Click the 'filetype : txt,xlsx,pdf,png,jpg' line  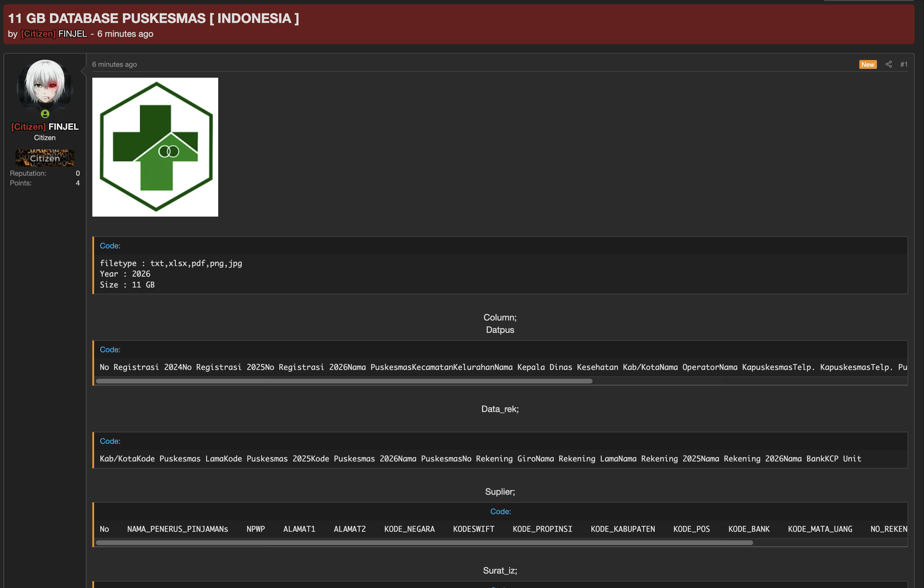click(x=171, y=263)
